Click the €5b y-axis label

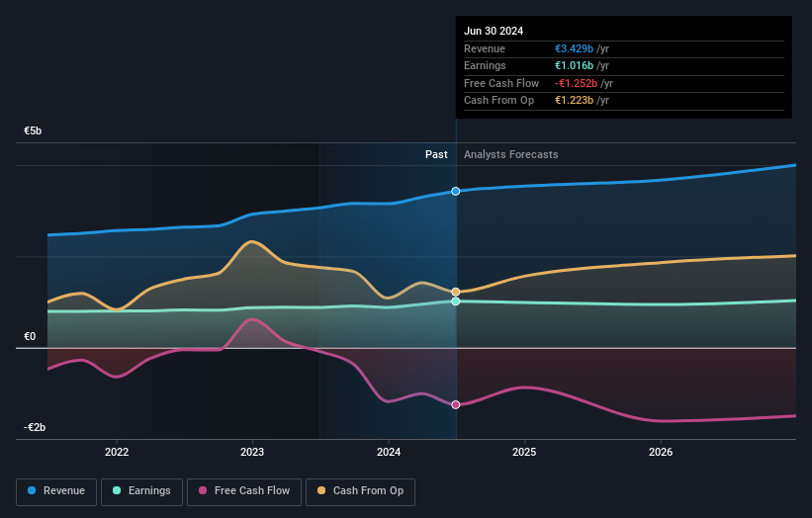33,130
